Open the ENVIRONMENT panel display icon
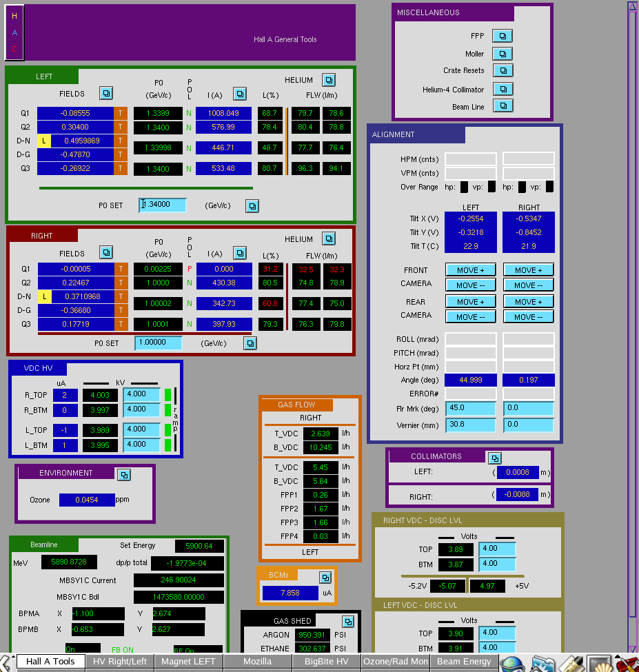The image size is (639, 672). coord(124,475)
